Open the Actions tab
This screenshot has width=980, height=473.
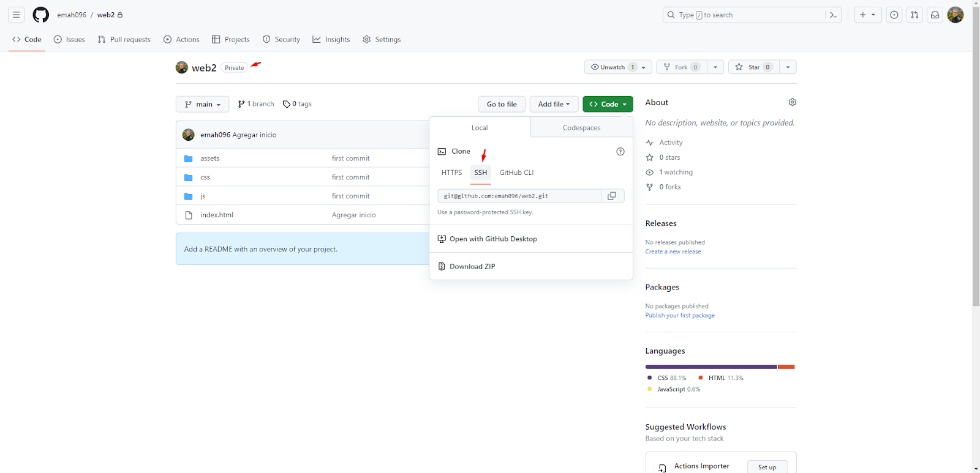tap(181, 39)
